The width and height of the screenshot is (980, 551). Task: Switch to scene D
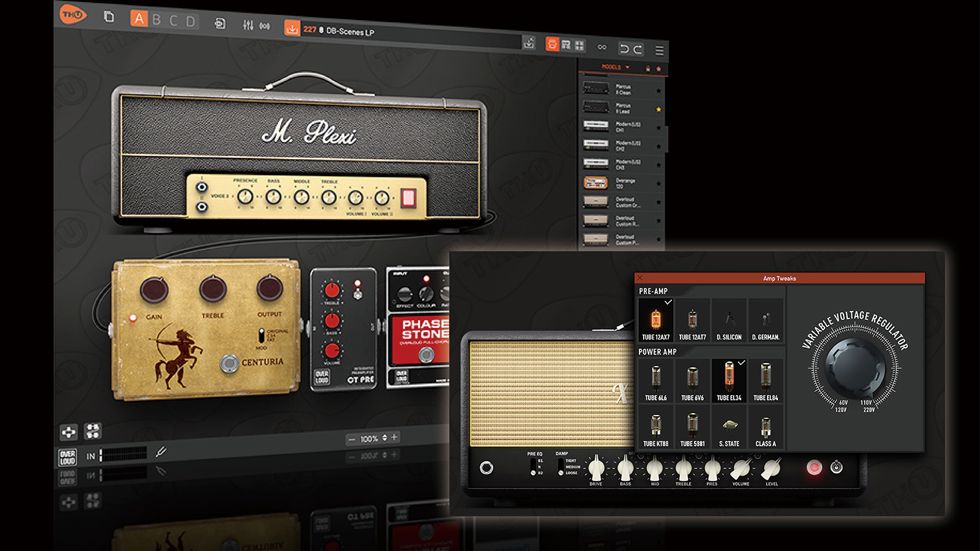click(190, 21)
